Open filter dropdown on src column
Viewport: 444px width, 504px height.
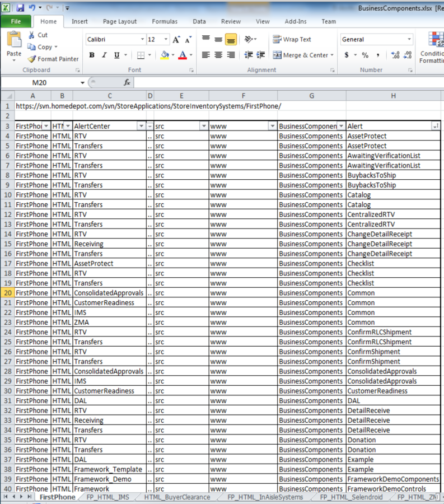point(204,126)
